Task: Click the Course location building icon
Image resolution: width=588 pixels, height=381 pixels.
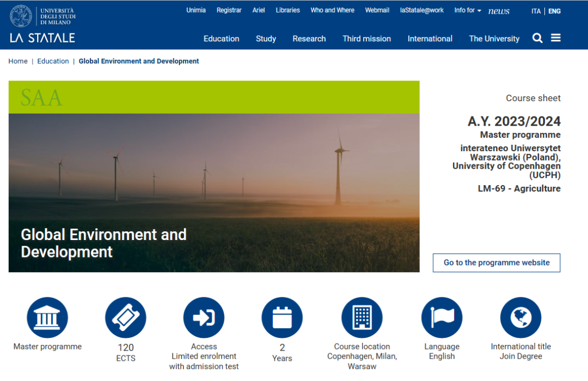Action: coord(362,318)
